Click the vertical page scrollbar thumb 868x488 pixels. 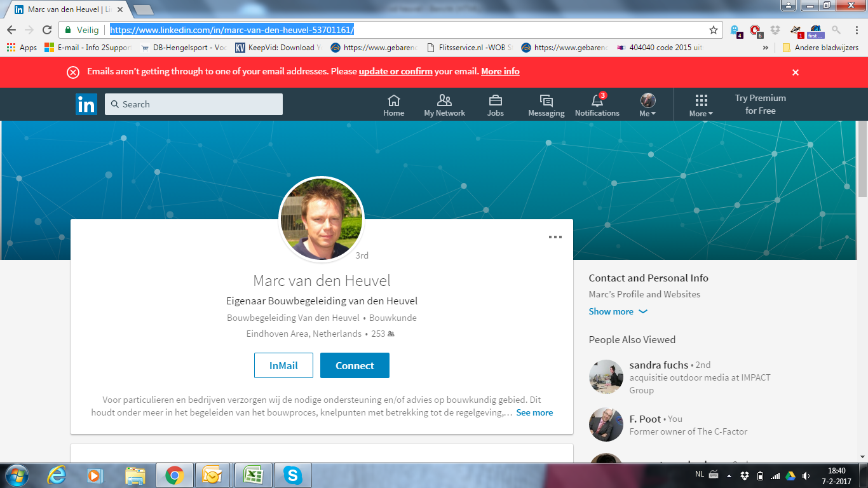pyautogui.click(x=862, y=158)
